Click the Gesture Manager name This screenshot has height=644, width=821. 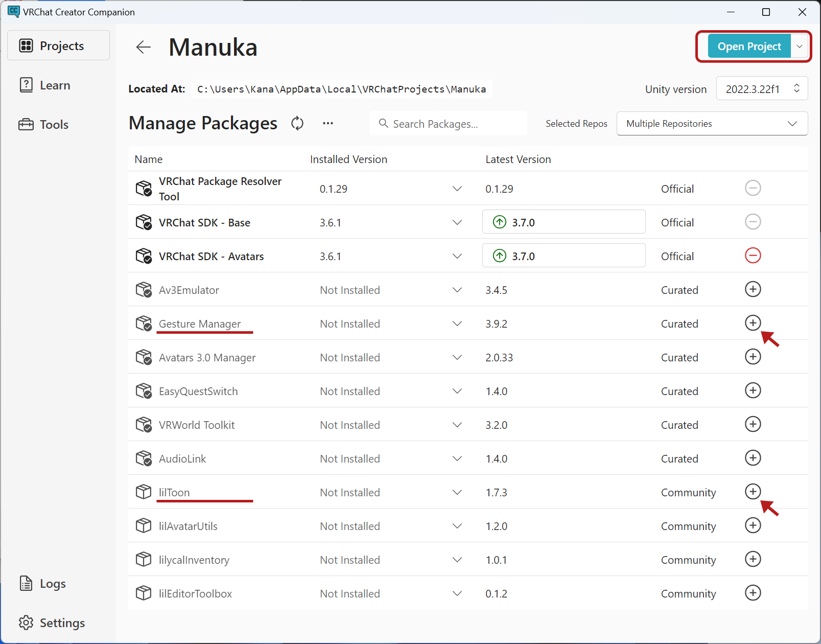coord(200,324)
